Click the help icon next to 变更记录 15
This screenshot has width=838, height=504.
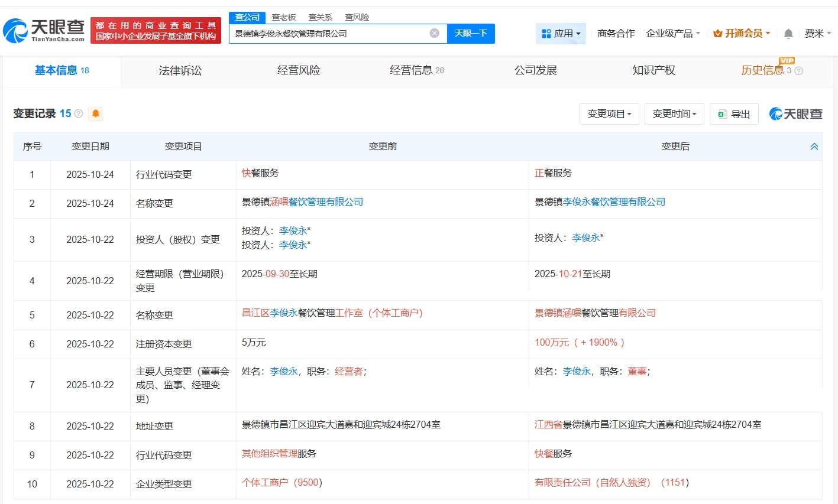(79, 113)
